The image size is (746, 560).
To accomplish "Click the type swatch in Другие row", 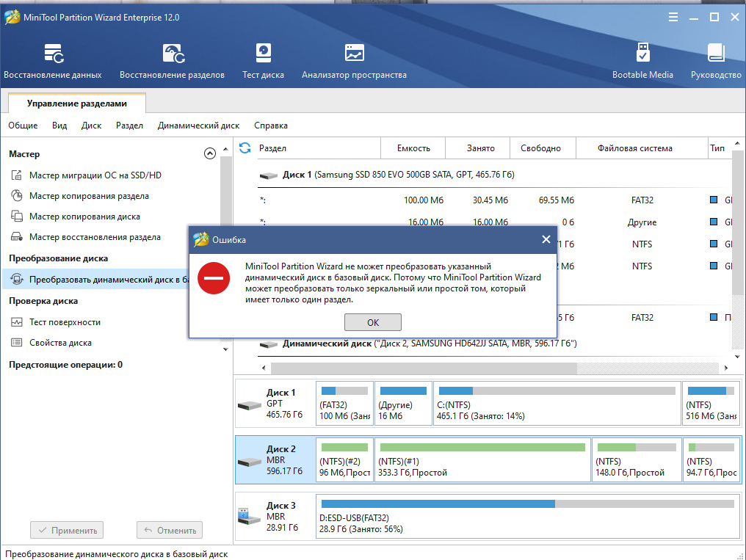I will (x=714, y=222).
